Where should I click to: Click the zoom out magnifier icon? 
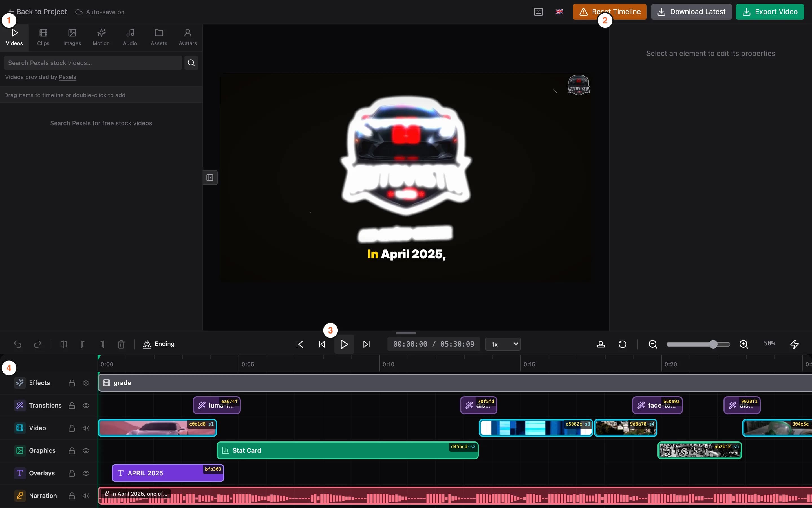click(x=653, y=344)
